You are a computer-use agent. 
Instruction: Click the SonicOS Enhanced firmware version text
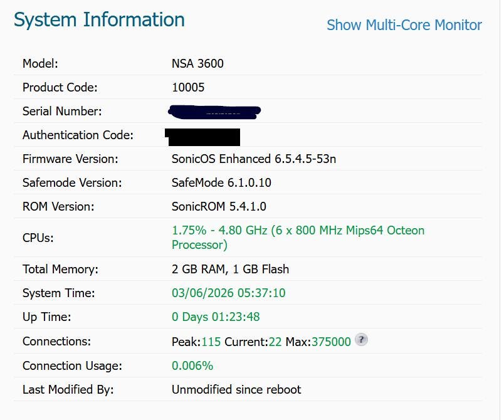point(253,159)
